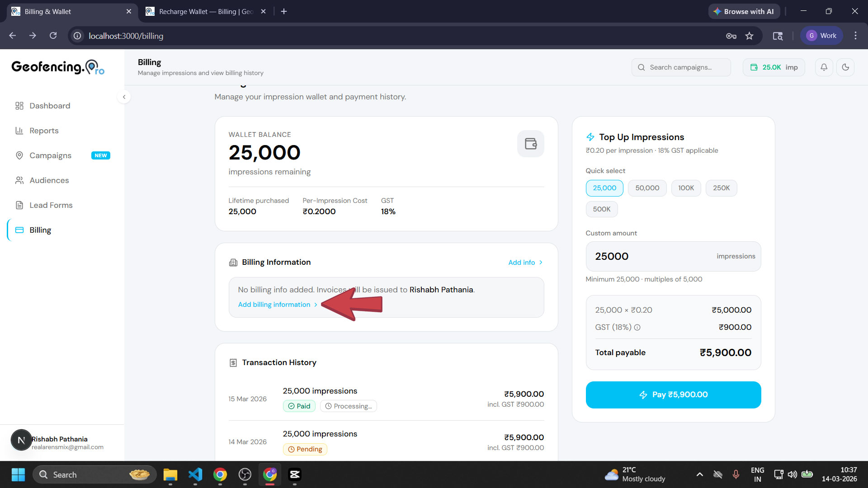868x488 pixels.
Task: Select the 50,000 quick select option
Action: [x=647, y=188]
